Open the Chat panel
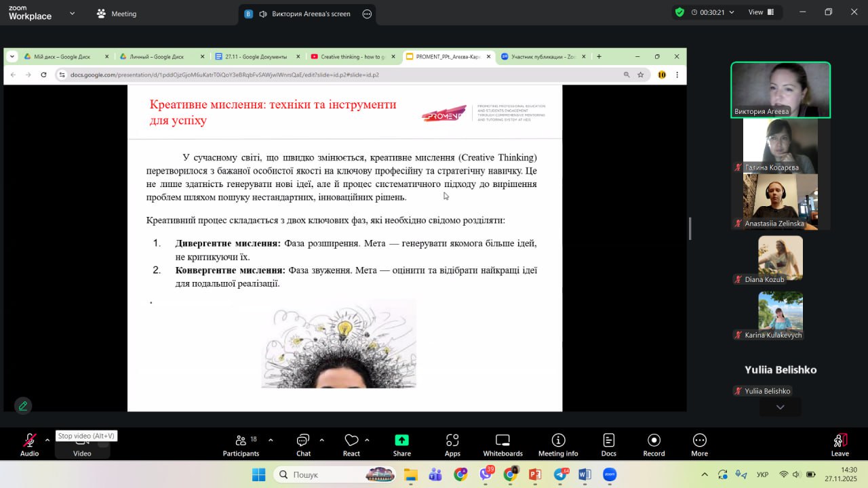 click(303, 445)
